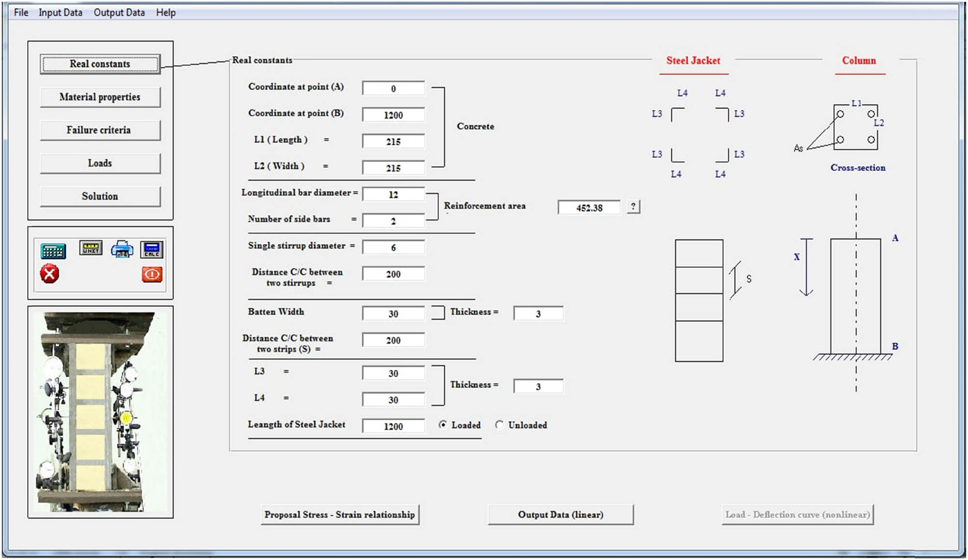Click the Longitudinal bar diameter field
The image size is (968, 560).
point(393,194)
